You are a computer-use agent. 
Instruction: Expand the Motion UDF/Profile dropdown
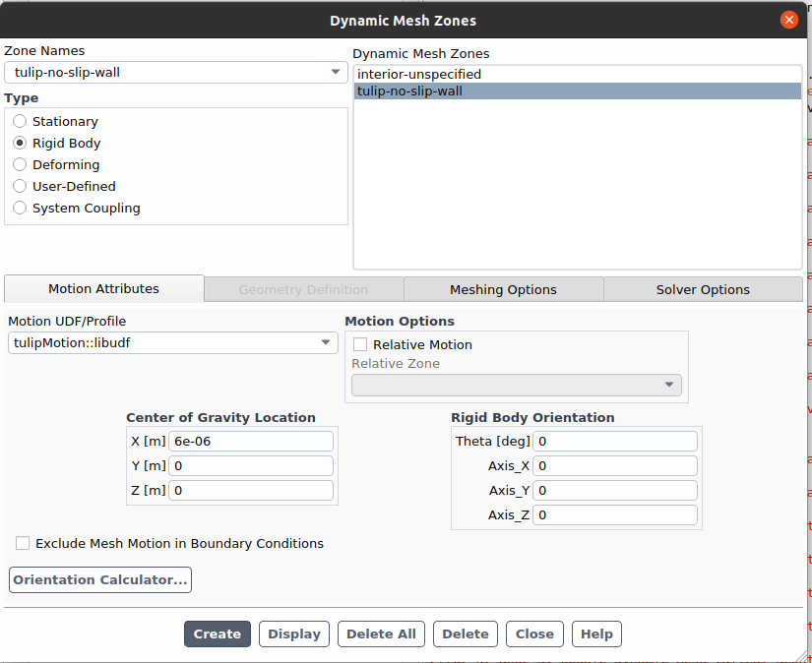(326, 342)
